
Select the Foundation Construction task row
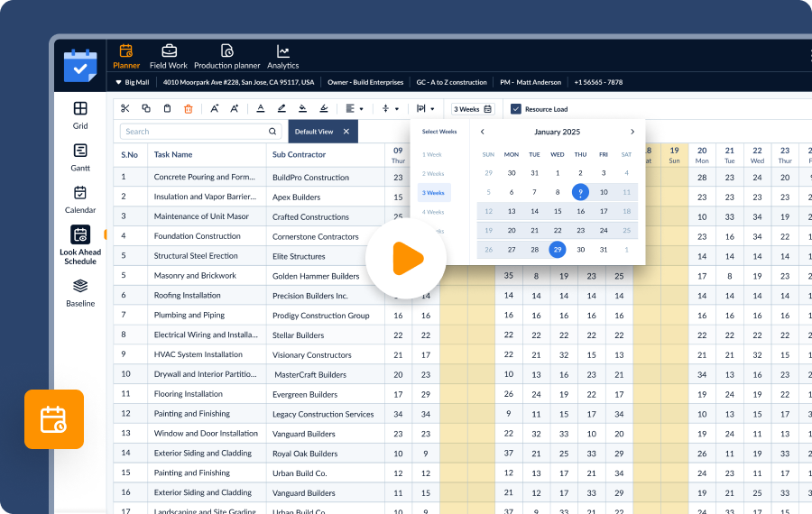(198, 236)
